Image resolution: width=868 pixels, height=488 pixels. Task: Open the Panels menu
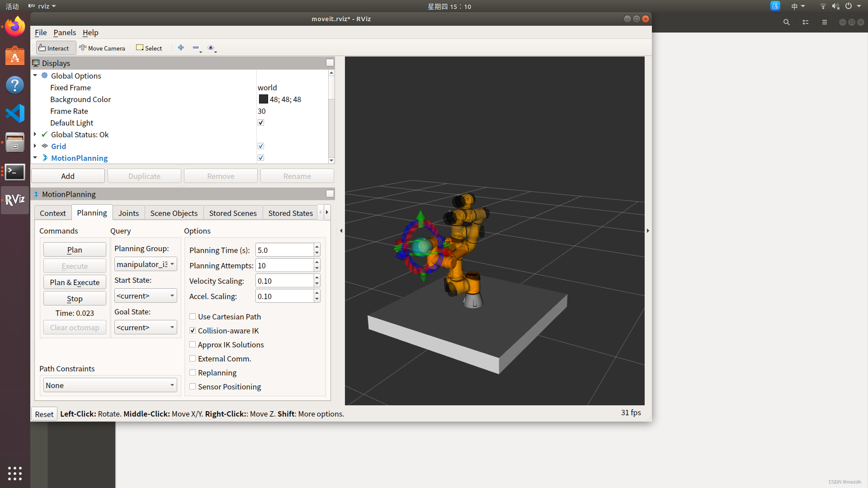tap(65, 33)
